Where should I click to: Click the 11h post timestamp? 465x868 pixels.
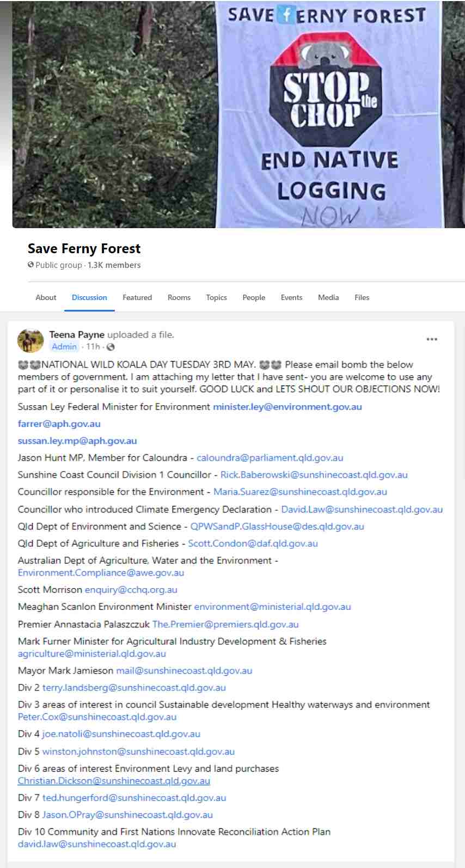93,347
